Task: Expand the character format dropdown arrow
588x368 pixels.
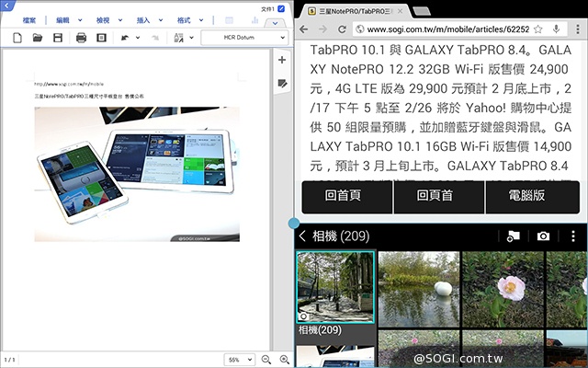Action: pos(192,38)
